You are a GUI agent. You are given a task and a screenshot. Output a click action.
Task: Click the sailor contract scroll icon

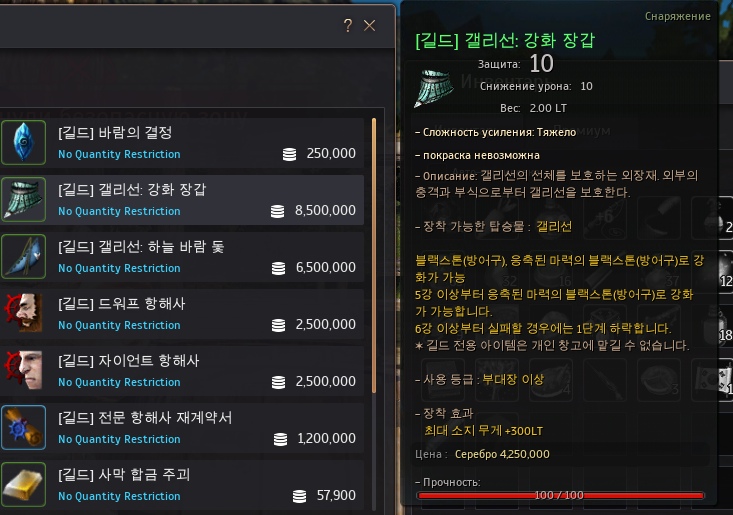(x=23, y=427)
